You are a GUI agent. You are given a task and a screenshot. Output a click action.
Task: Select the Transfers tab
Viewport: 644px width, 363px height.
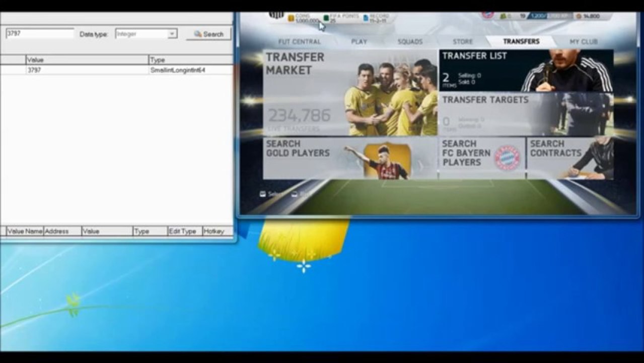pos(521,41)
